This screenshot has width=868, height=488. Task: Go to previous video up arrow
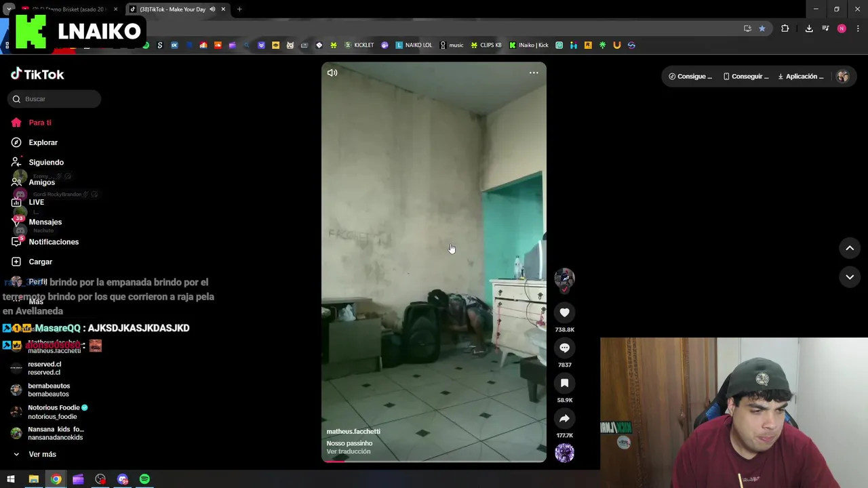click(x=850, y=248)
